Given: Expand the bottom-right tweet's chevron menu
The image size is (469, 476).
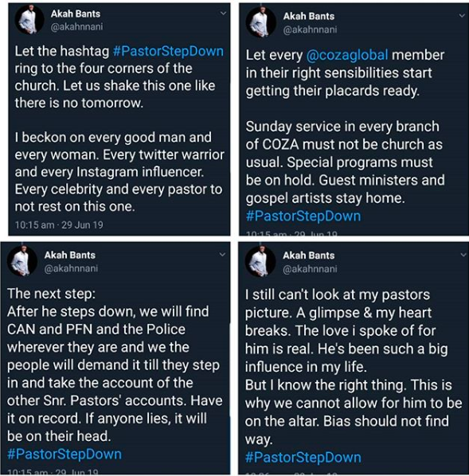Looking at the screenshot, I should (463, 255).
